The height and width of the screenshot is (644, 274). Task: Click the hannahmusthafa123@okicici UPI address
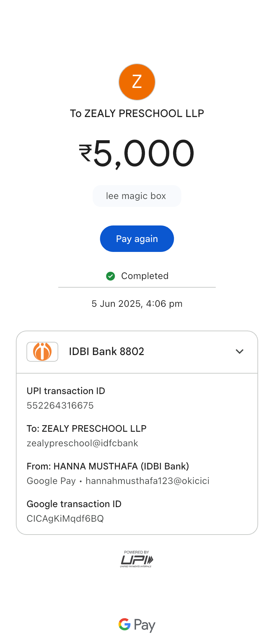(x=147, y=481)
